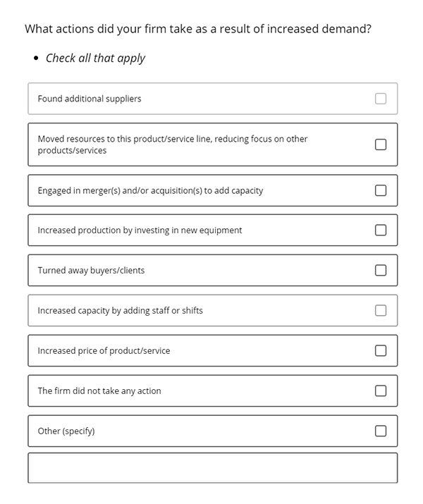Check box for adding staff or shifts

381,310
